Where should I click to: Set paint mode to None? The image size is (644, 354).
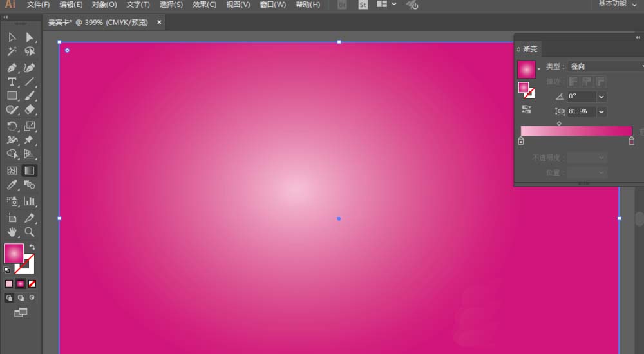coord(32,284)
